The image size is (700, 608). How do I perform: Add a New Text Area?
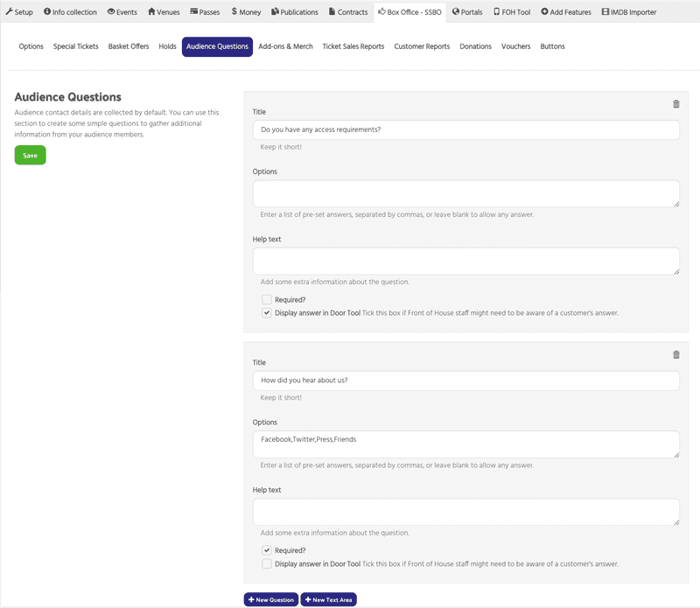coord(329,599)
